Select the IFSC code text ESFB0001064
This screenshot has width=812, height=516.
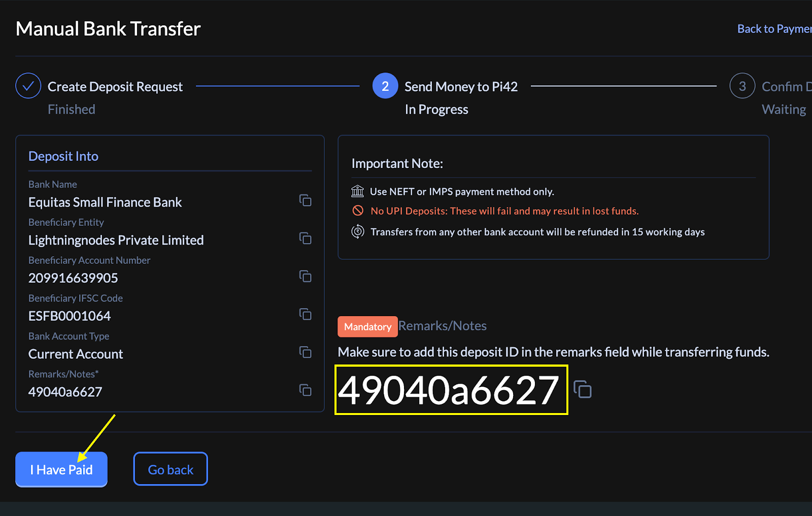pyautogui.click(x=70, y=316)
